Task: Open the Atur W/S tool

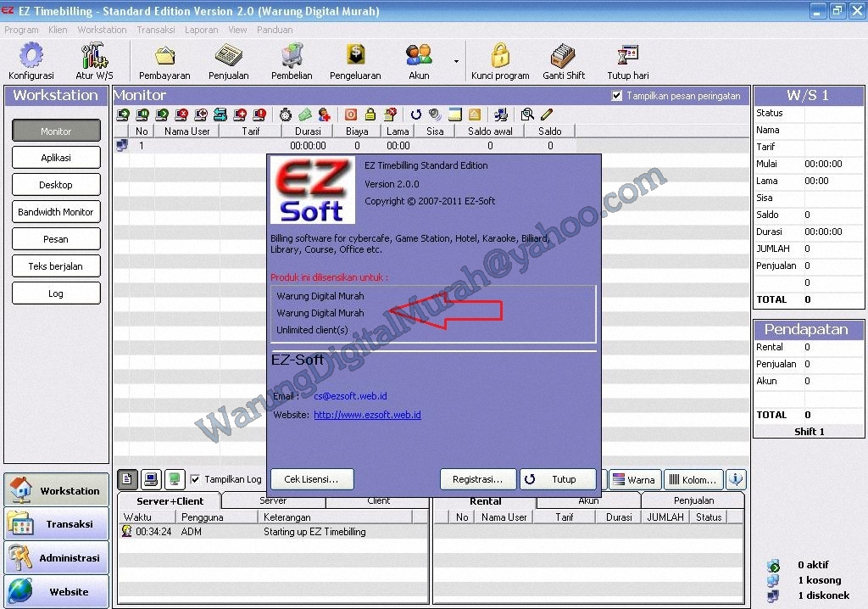Action: click(94, 62)
